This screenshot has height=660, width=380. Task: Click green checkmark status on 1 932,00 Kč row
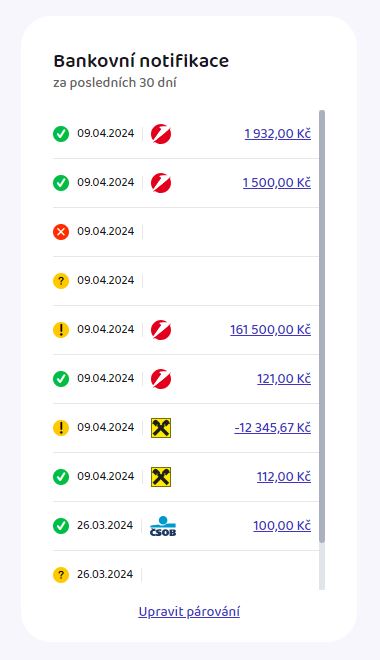click(x=61, y=134)
